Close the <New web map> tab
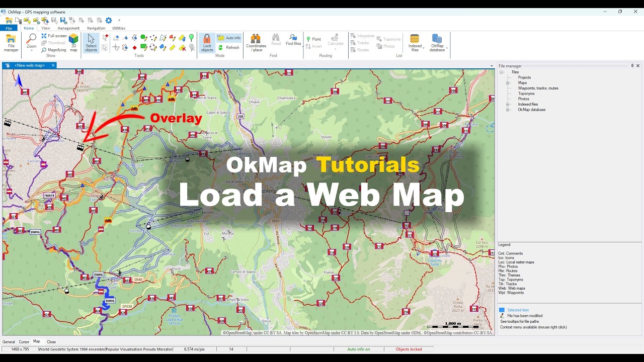The width and height of the screenshot is (644, 362). (x=53, y=65)
